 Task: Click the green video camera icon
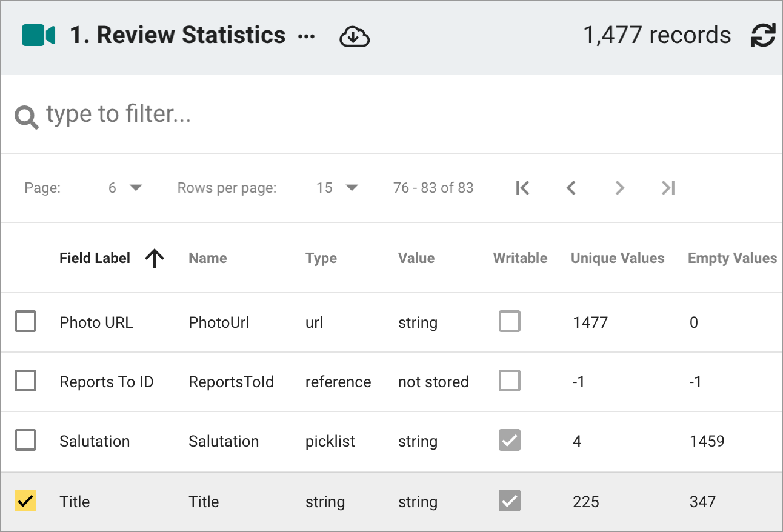click(x=39, y=36)
